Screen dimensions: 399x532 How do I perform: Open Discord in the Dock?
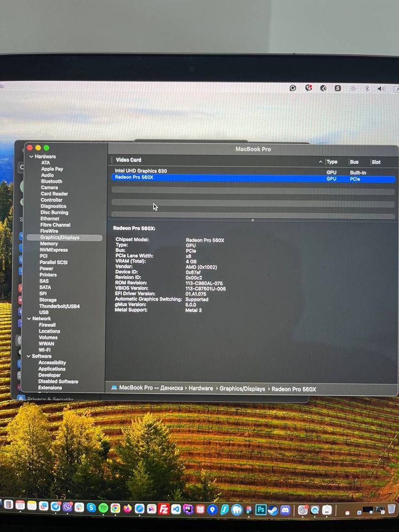(x=285, y=510)
